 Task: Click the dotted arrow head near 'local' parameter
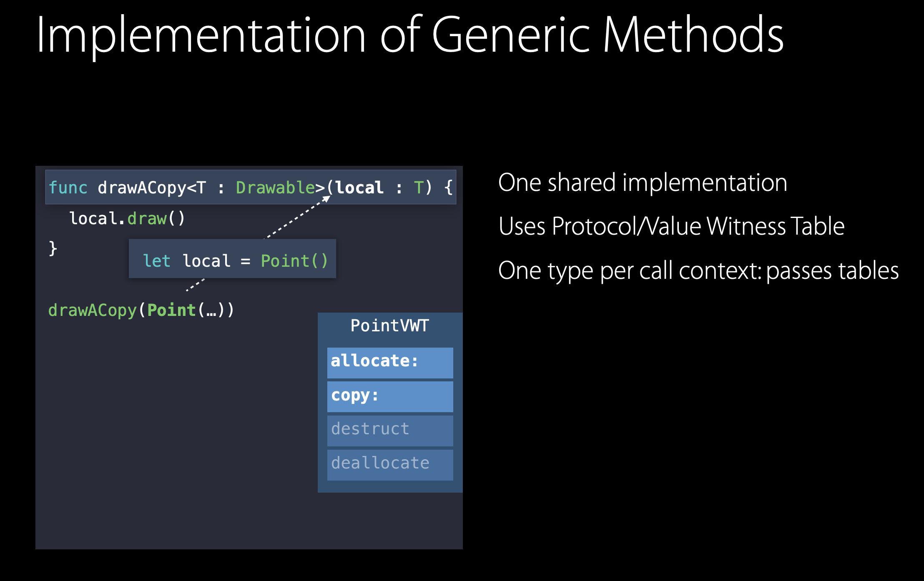(327, 199)
